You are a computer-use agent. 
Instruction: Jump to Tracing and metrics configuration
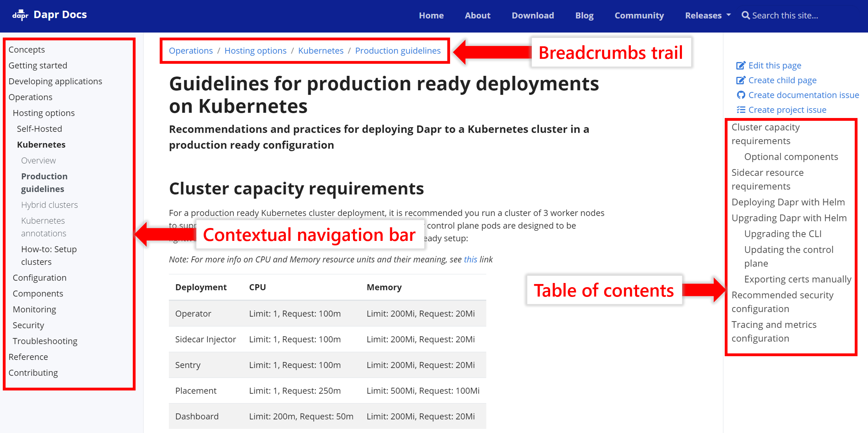coord(774,332)
